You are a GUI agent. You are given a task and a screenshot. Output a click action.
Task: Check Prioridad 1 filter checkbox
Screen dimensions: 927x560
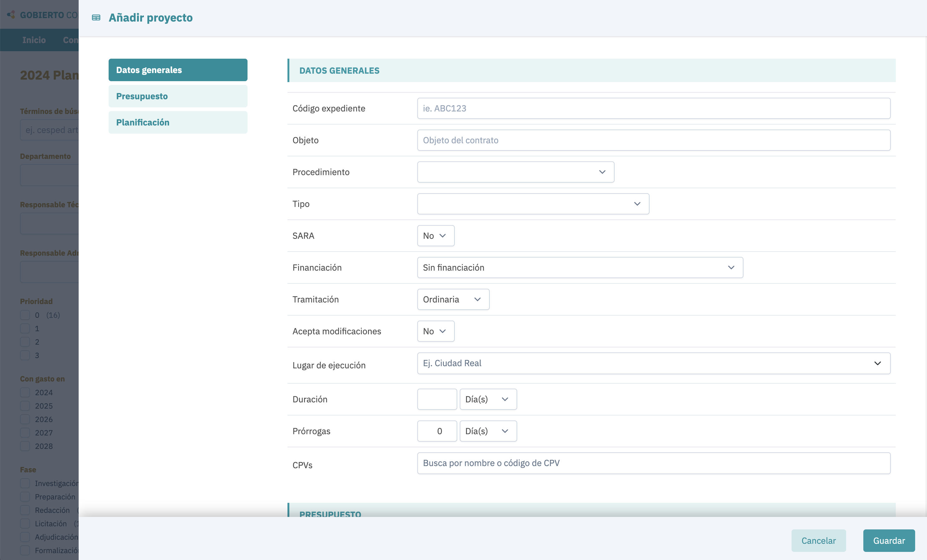(25, 329)
